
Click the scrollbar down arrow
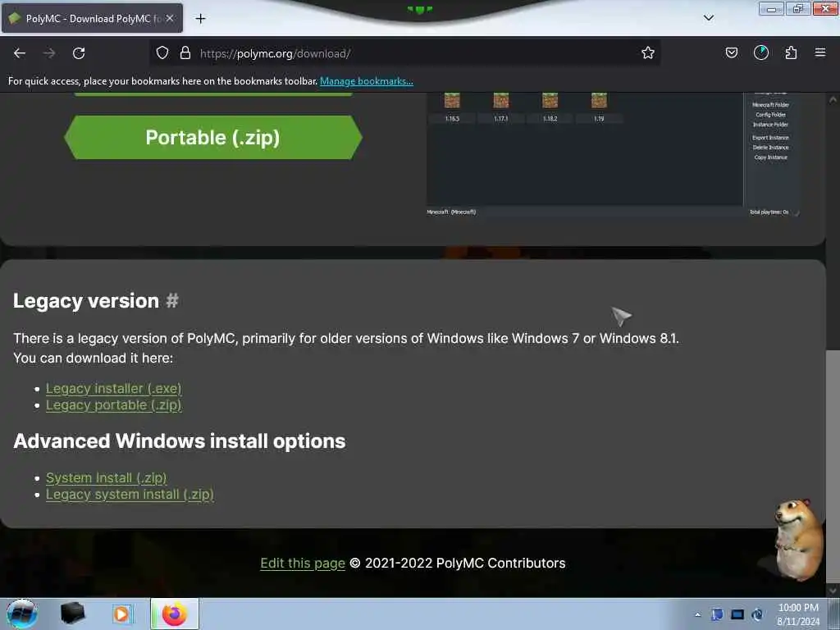(833, 590)
